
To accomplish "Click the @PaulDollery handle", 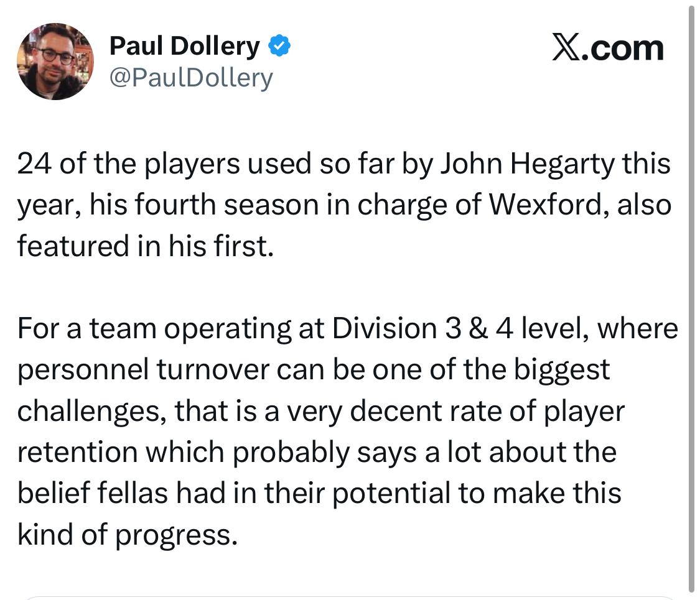I will pyautogui.click(x=191, y=78).
